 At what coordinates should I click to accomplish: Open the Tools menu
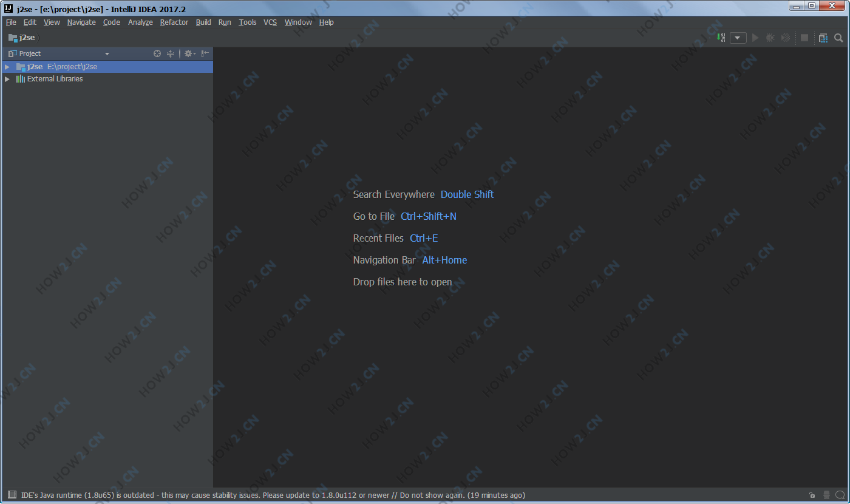point(248,22)
